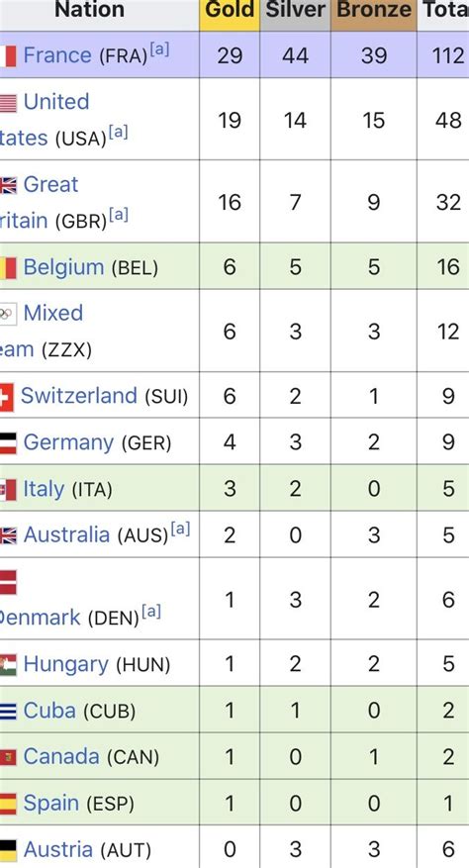Screen dimensions: 469x868
Task: Open the France country link
Action: coord(57,55)
